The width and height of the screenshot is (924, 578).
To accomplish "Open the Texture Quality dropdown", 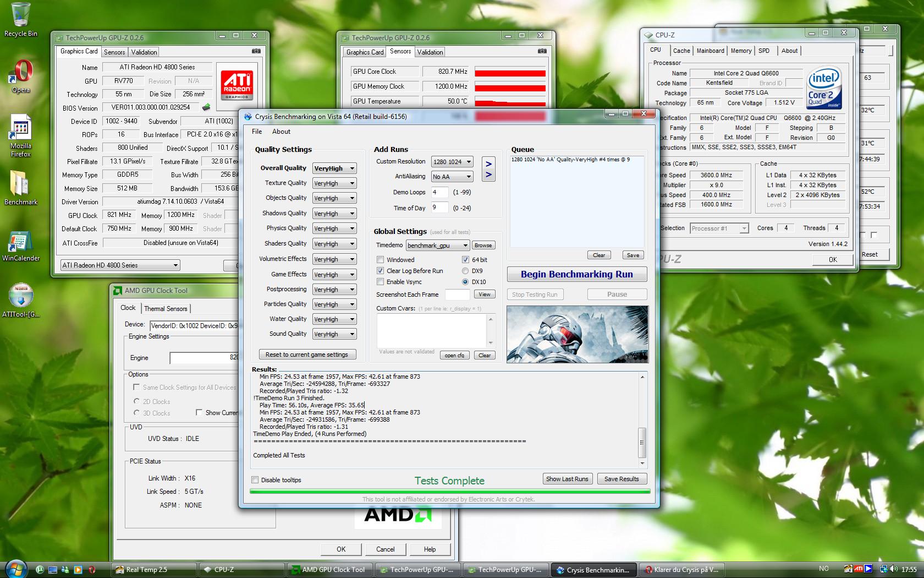I will [x=334, y=183].
